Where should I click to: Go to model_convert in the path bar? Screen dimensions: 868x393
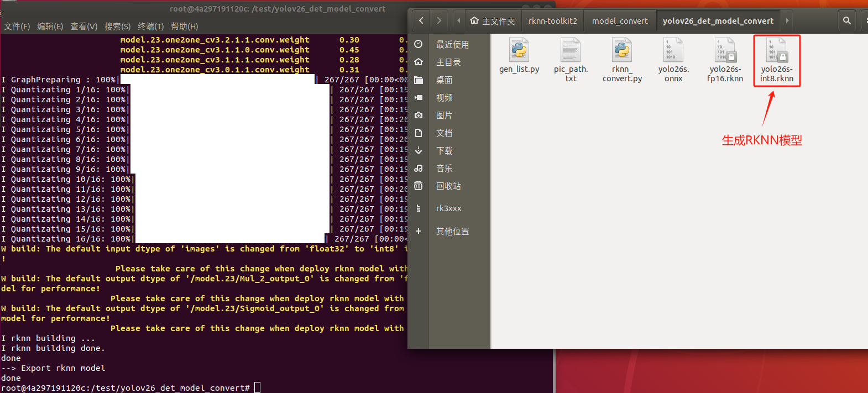click(620, 21)
